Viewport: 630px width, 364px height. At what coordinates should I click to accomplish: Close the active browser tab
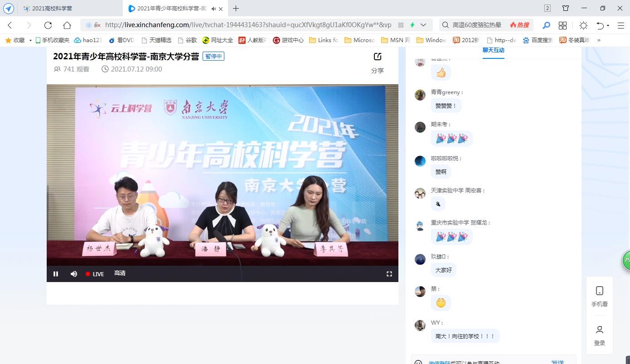pos(221,9)
